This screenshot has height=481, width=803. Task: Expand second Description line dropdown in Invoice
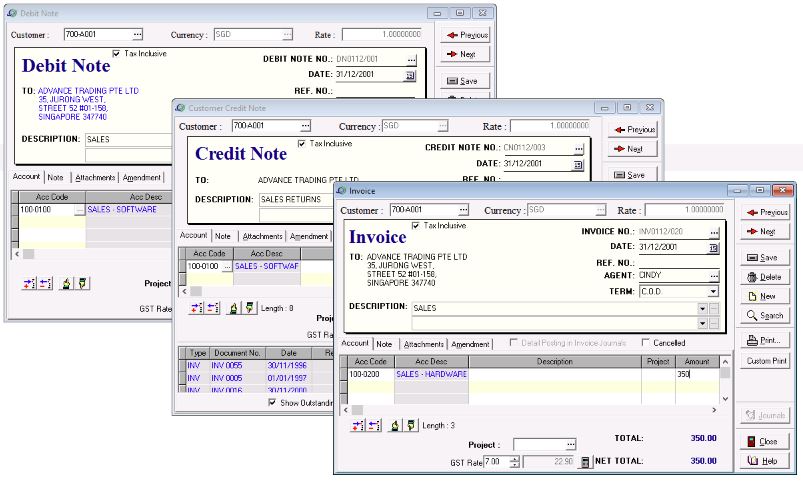coord(703,323)
